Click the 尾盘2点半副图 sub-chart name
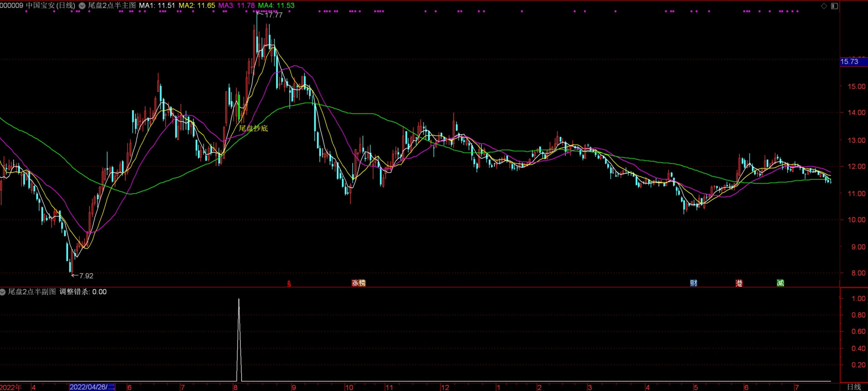 coord(32,292)
